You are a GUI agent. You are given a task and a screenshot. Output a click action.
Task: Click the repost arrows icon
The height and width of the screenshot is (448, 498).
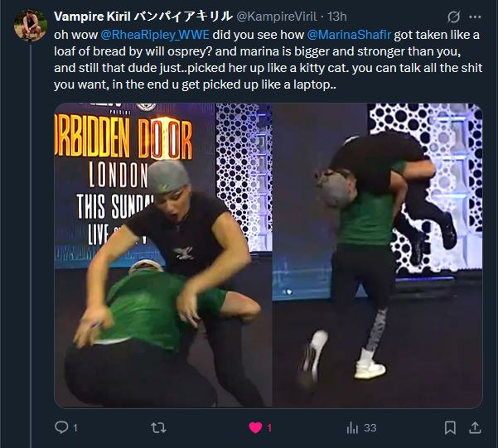(x=158, y=427)
